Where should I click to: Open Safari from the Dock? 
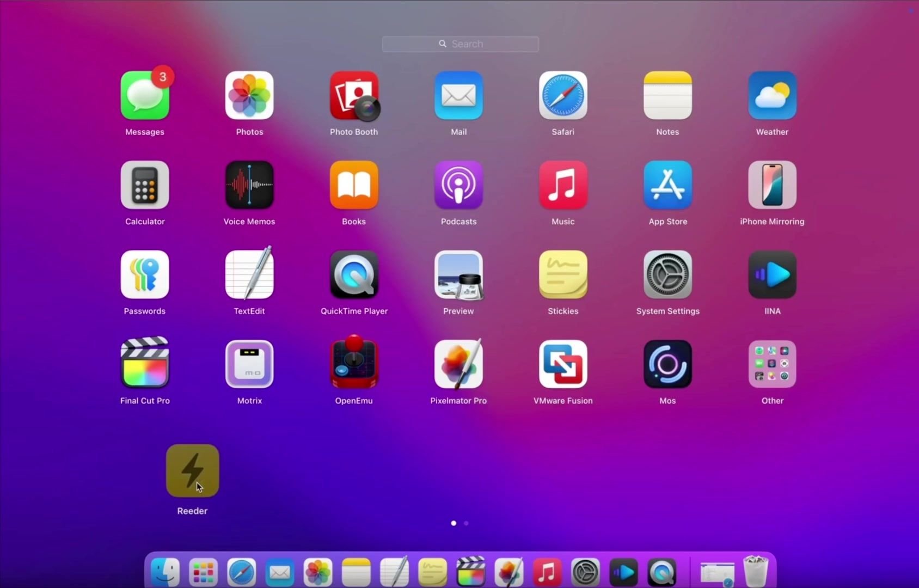[241, 572]
